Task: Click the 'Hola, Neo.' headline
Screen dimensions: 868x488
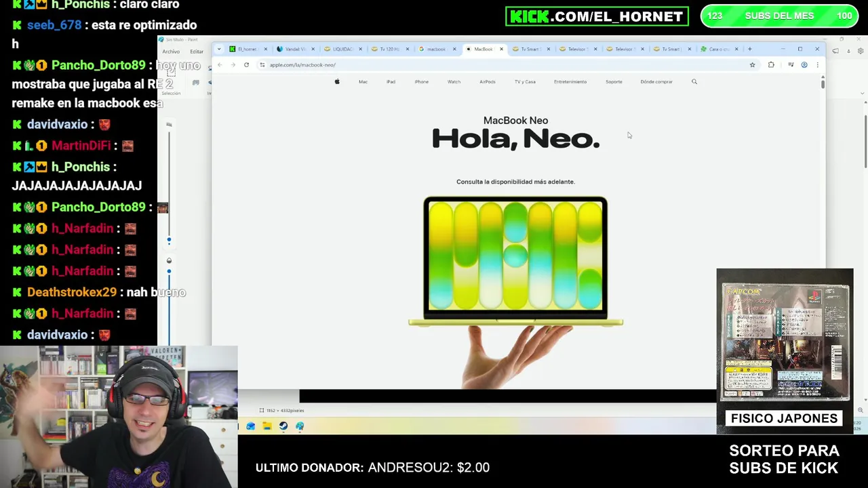Action: 515,139
